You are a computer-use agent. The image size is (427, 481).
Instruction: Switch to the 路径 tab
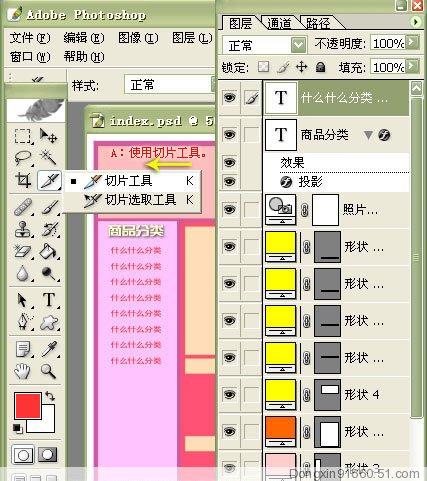tap(318, 23)
